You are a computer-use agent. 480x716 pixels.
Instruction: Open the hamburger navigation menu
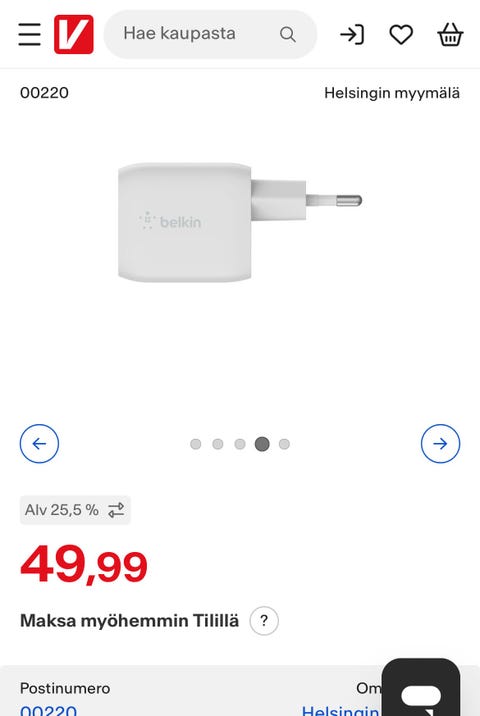tap(30, 34)
